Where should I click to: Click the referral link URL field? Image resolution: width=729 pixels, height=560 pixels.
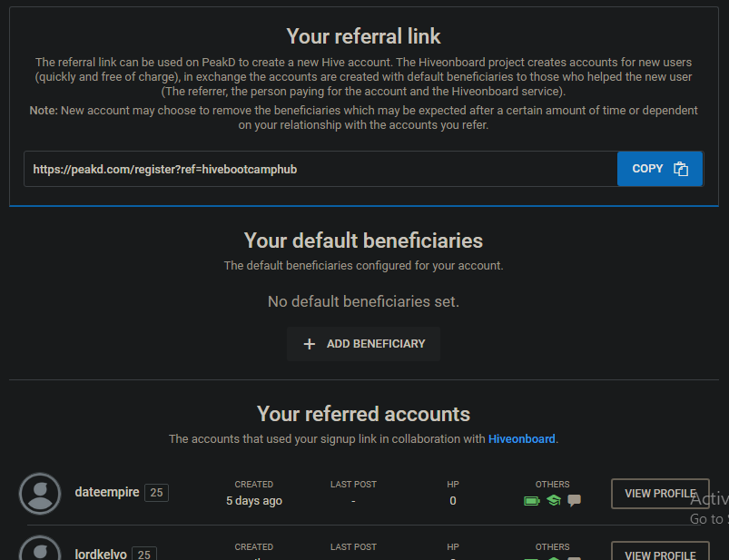pyautogui.click(x=320, y=169)
